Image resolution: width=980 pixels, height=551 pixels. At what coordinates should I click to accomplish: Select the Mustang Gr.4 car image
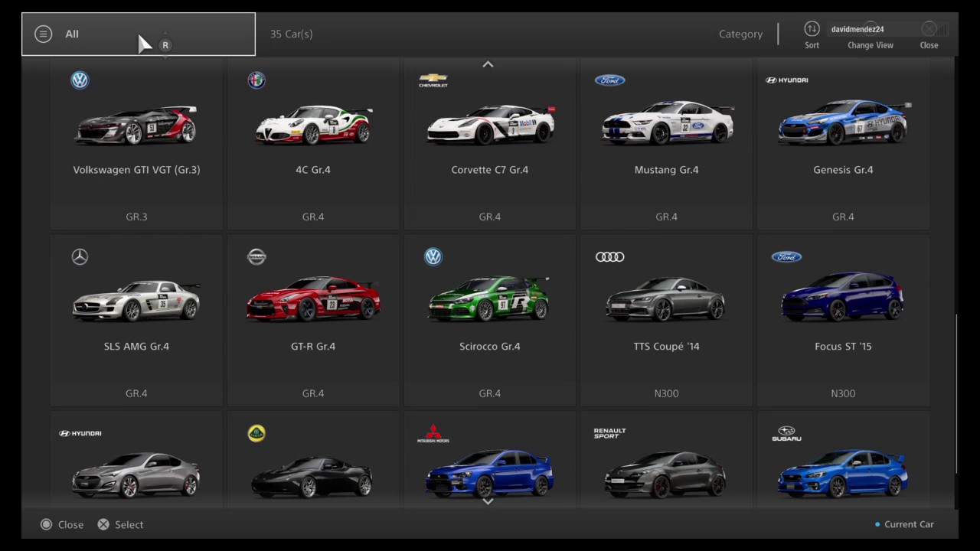click(x=666, y=122)
